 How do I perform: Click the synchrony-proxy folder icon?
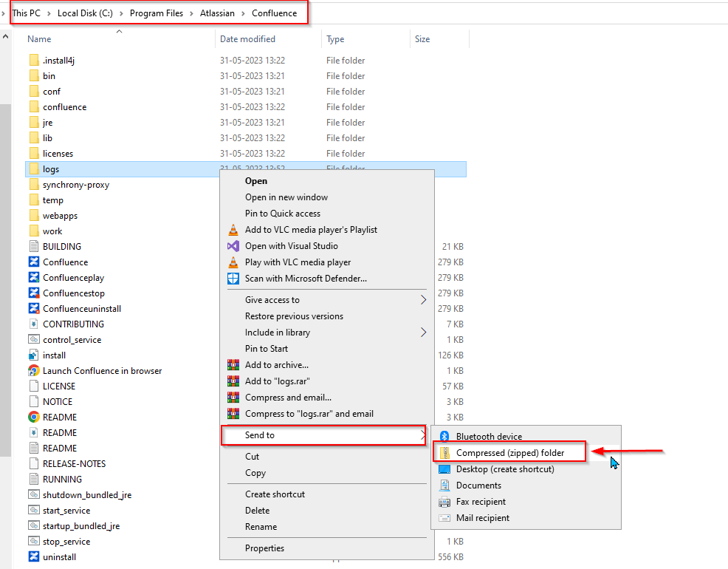[x=34, y=185]
